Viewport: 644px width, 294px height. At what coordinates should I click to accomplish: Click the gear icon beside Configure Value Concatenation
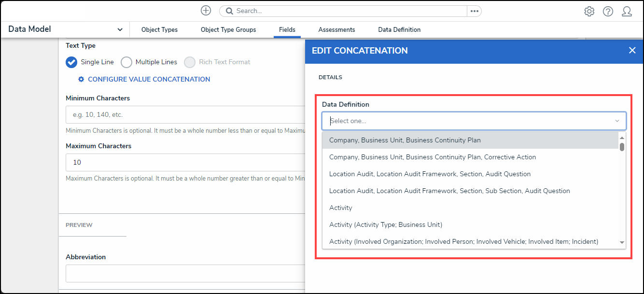(x=81, y=79)
